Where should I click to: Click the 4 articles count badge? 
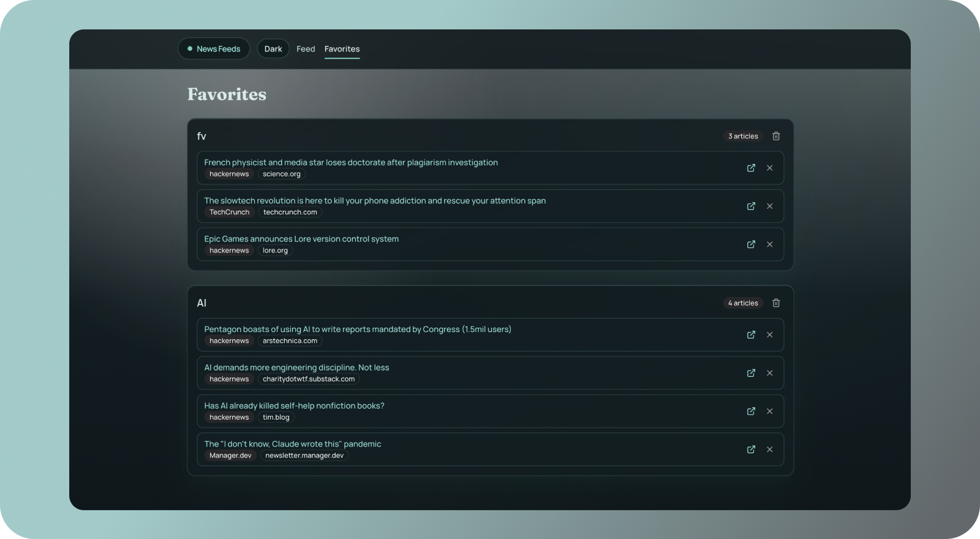pos(743,303)
